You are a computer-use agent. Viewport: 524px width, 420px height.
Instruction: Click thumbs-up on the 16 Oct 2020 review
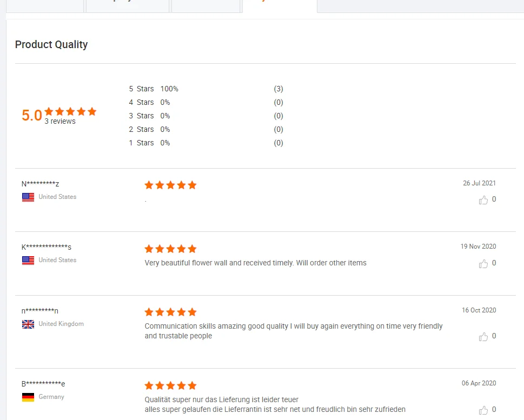483,337
